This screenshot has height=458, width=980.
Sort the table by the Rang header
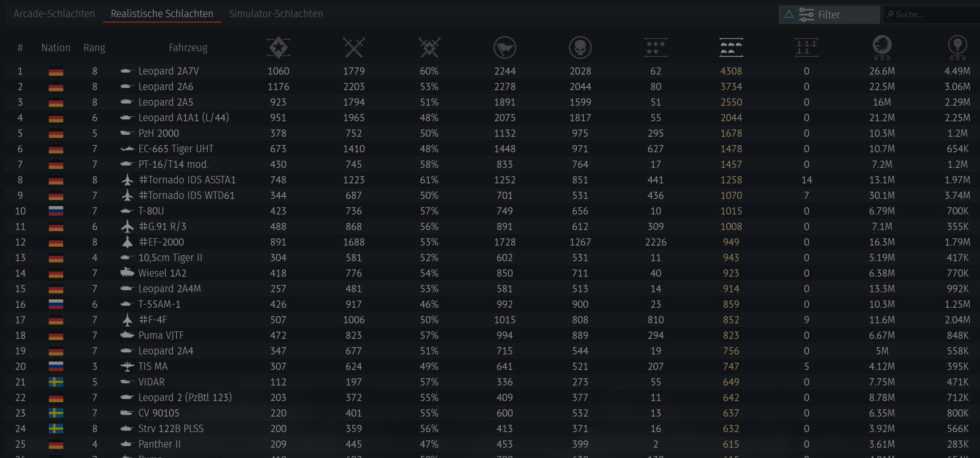pyautogui.click(x=94, y=47)
